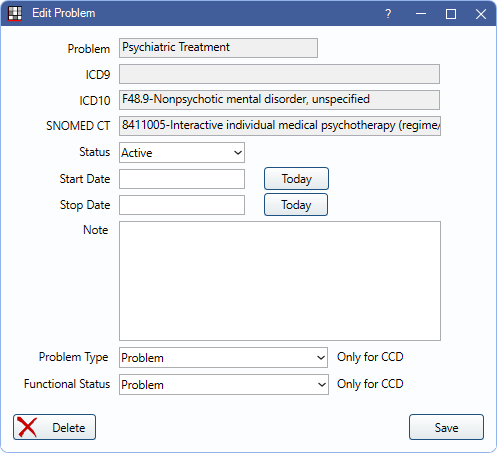Expand the Functional Status combo box
This screenshot has height=453, width=497.
[224, 384]
